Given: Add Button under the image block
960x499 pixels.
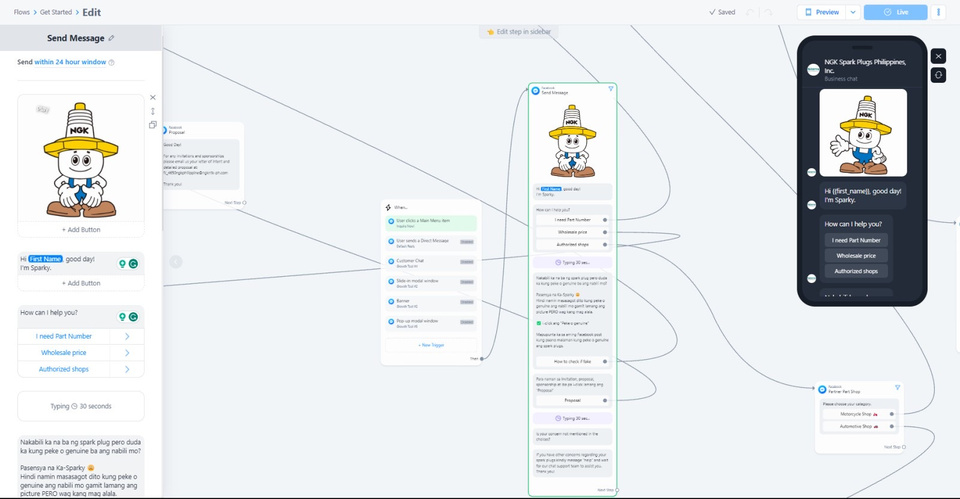Looking at the screenshot, I should tap(81, 230).
